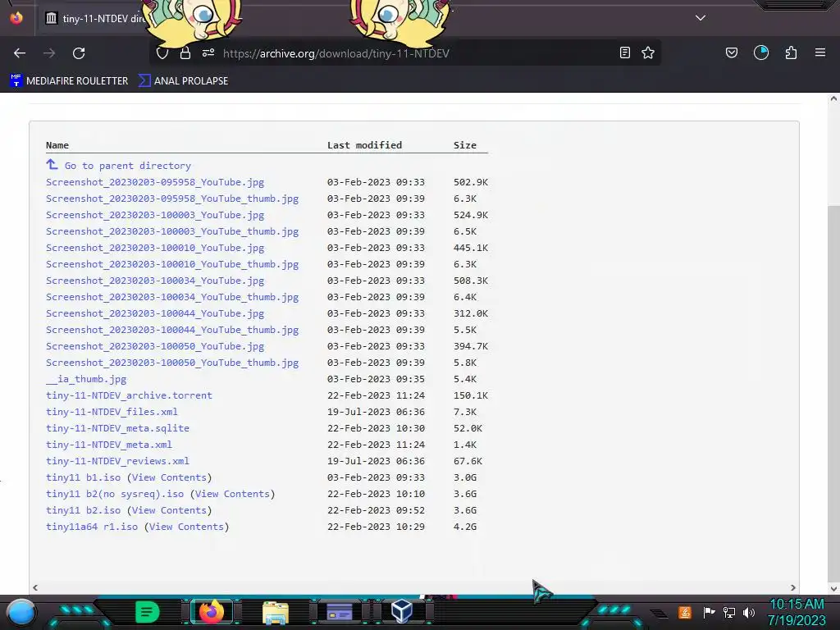Open network status tray icon
The width and height of the screenshot is (840, 630).
pyautogui.click(x=729, y=612)
